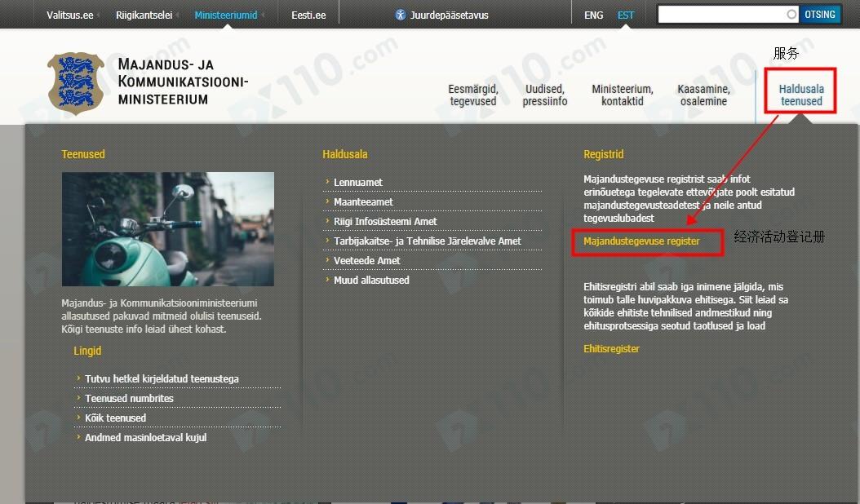Screen dimensions: 860x504
Task: Open the Eesmärgid, tegevused menu
Action: click(x=473, y=95)
